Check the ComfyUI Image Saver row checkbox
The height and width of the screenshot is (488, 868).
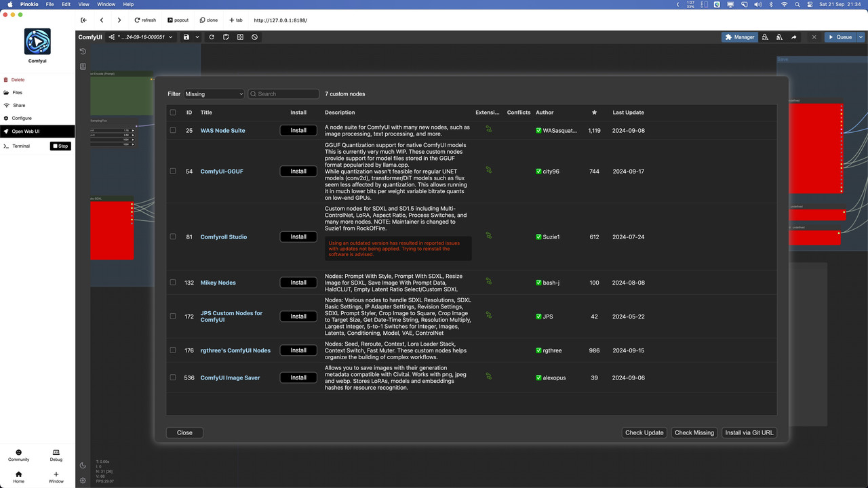coord(173,378)
